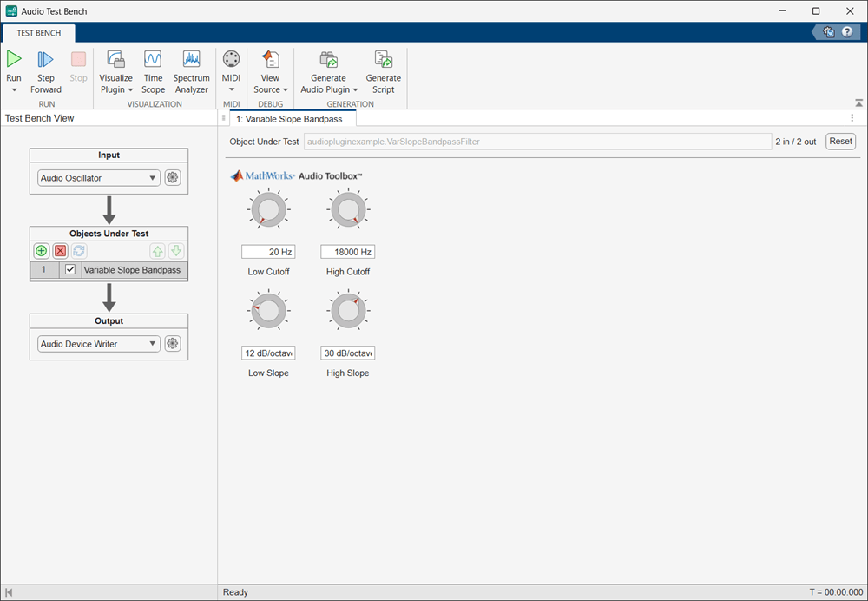
Task: Open the plugin panel three-dot menu
Action: pos(852,118)
